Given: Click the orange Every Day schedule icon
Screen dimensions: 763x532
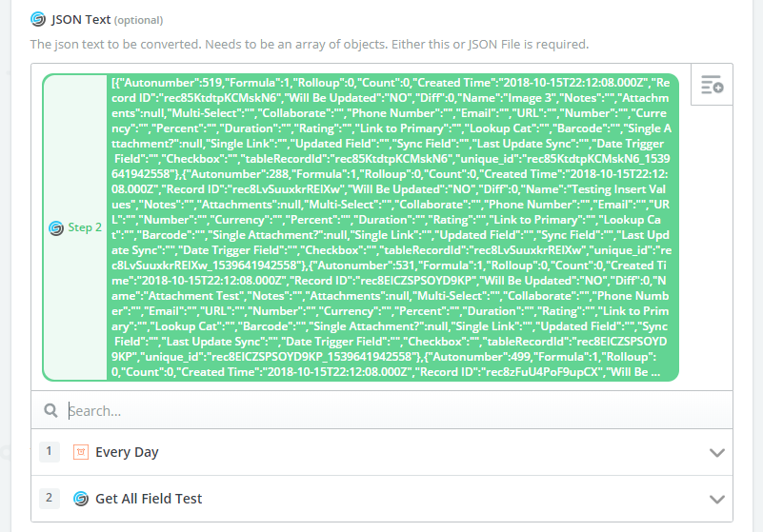Looking at the screenshot, I should pyautogui.click(x=81, y=452).
